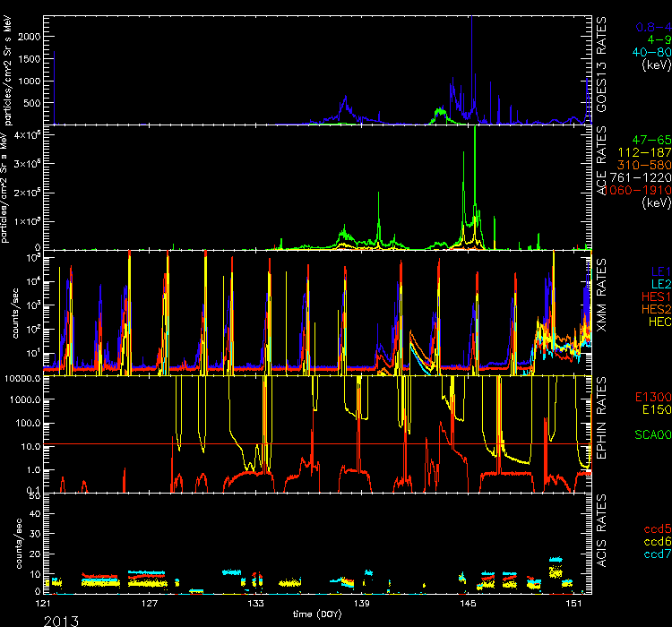Click the yellow E150 EPHIN legend label
This screenshot has height=627, width=672.
[x=651, y=408]
